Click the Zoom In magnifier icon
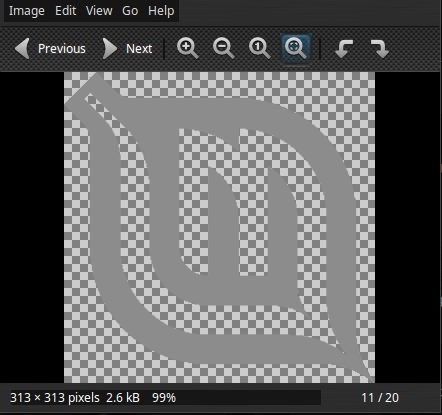Image resolution: width=442 pixels, height=415 pixels. click(188, 49)
